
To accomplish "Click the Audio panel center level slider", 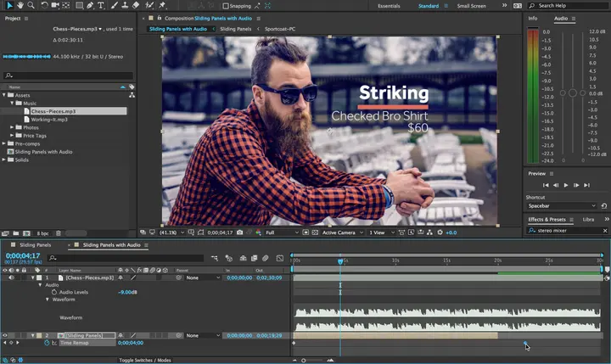I will point(573,92).
